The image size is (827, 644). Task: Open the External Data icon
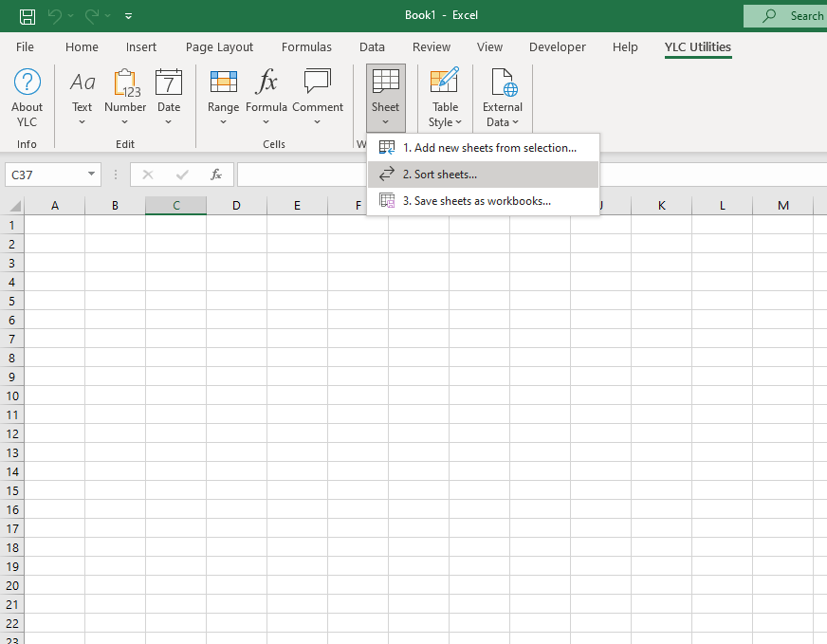tap(502, 83)
